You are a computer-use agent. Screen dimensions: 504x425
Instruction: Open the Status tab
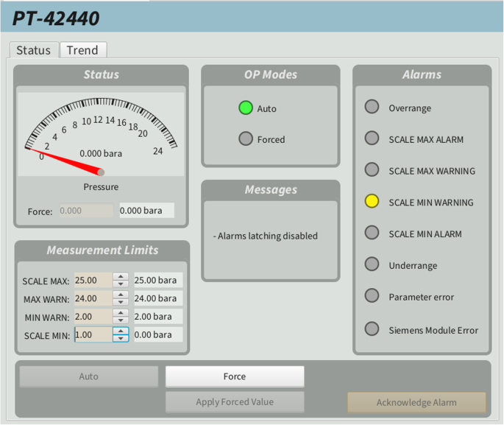tap(33, 50)
